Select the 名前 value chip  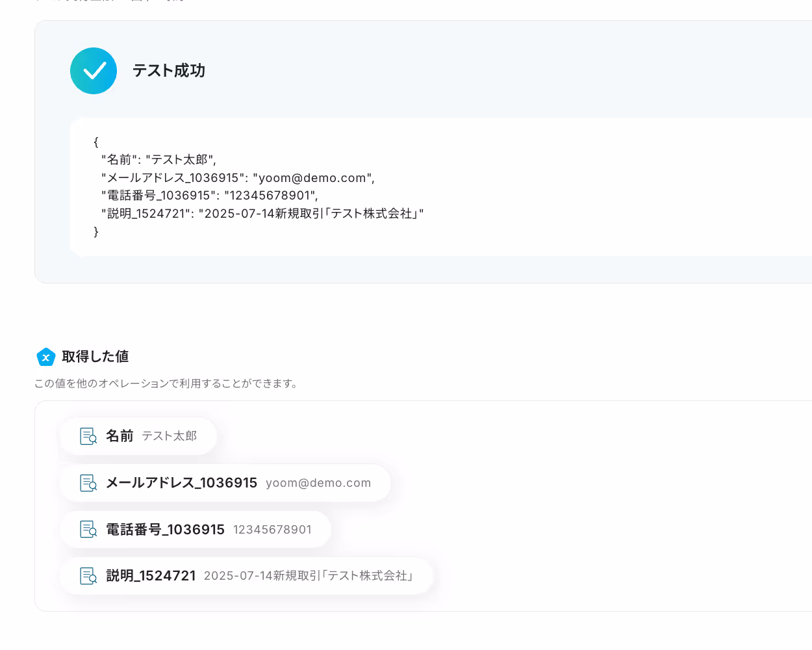[138, 436]
